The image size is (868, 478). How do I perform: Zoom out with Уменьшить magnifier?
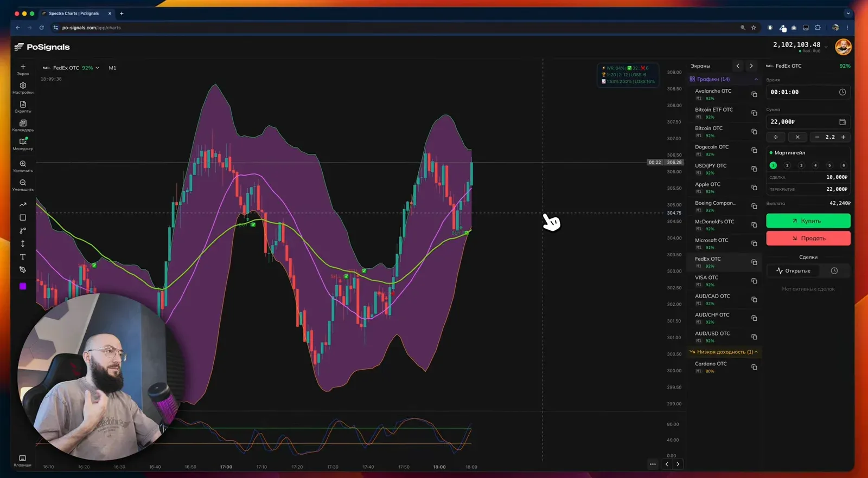coord(23,183)
